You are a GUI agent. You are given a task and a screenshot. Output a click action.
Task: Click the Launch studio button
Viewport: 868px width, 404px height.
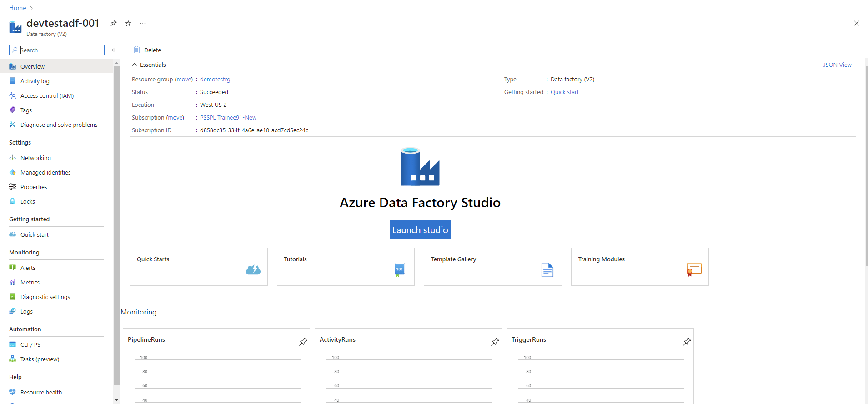(420, 230)
